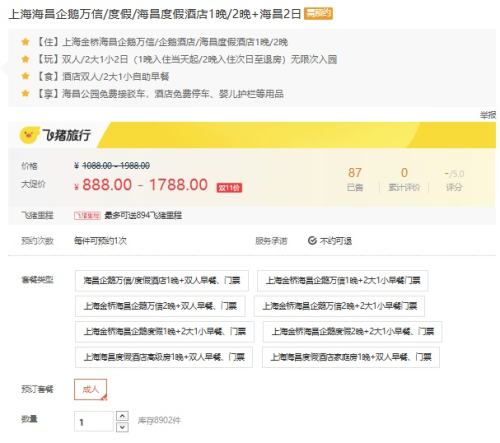Click the star icon beside 【享】
The width and height of the screenshot is (500, 443).
pos(25,93)
